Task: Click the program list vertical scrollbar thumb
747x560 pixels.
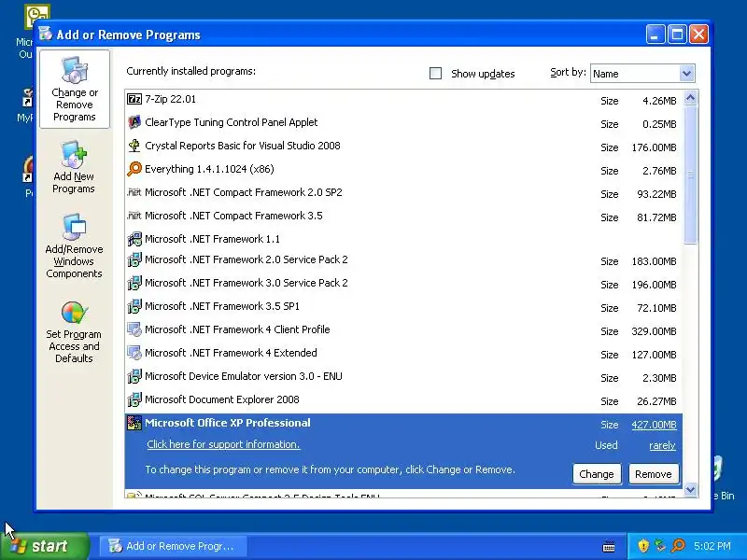Action: [690, 175]
